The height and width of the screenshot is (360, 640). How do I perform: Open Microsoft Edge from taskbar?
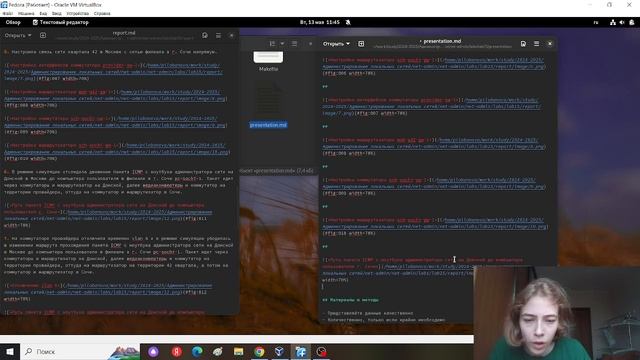click(x=197, y=351)
